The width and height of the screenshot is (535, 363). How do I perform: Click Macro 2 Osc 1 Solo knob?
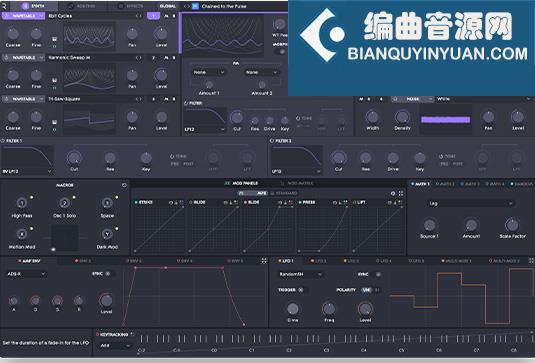tap(64, 203)
